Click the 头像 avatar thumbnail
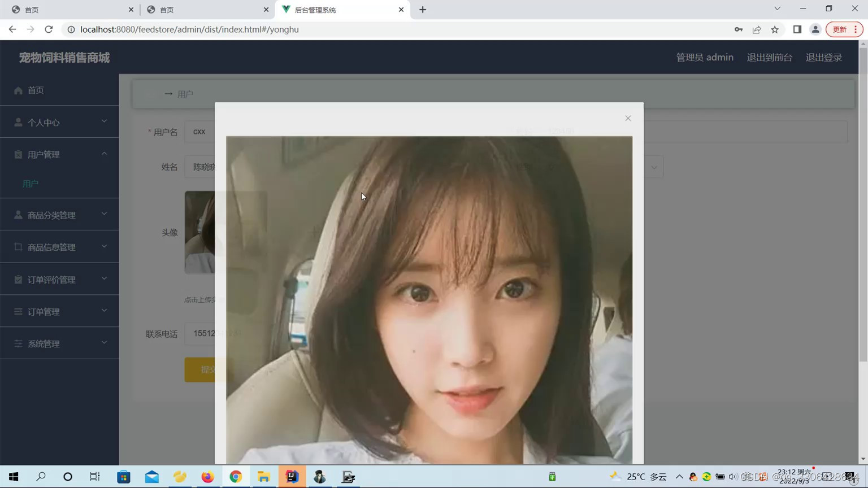This screenshot has height=488, width=868. point(199,232)
